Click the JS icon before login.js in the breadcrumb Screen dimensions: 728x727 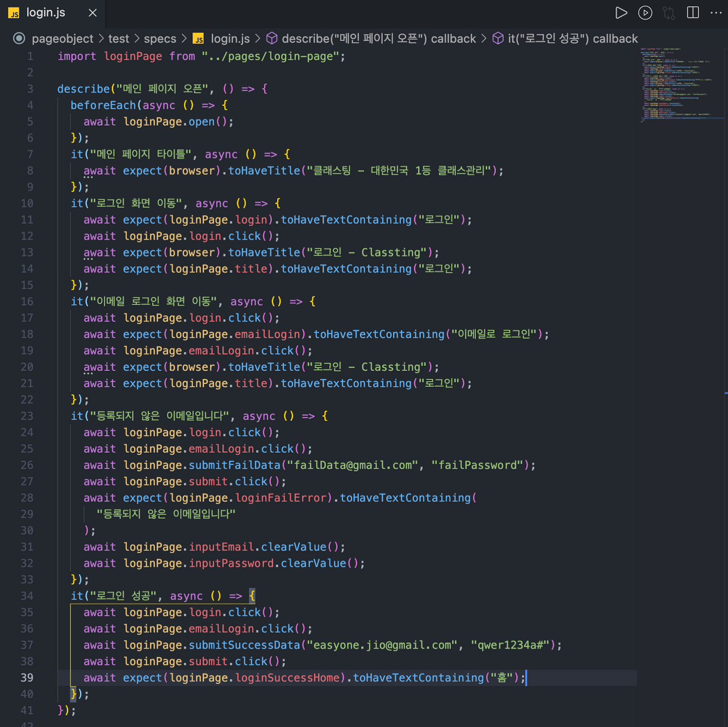tap(198, 39)
